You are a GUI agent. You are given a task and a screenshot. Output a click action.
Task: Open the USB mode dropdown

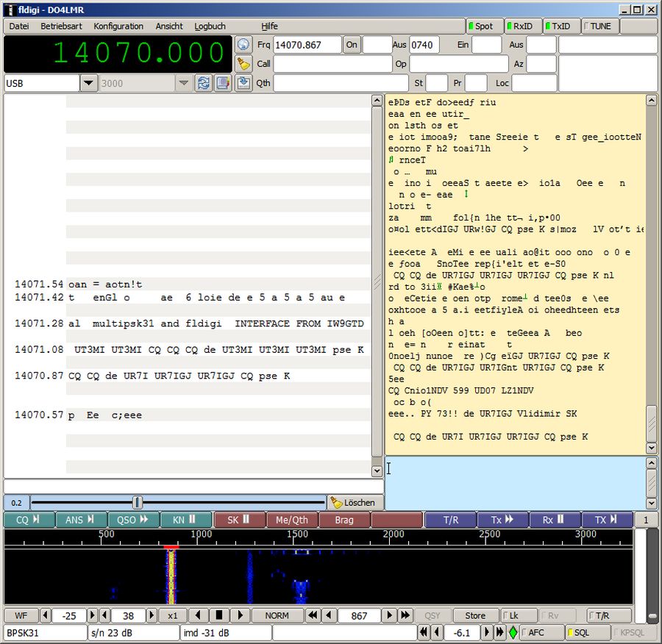coord(88,83)
